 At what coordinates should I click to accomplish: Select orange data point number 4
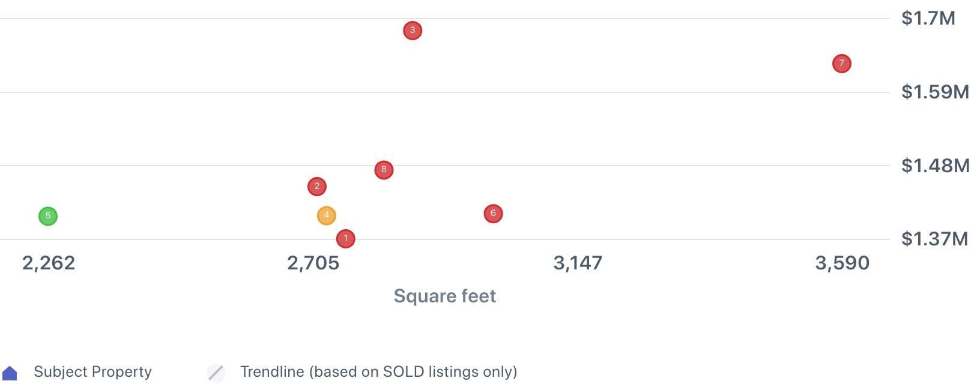click(x=326, y=215)
